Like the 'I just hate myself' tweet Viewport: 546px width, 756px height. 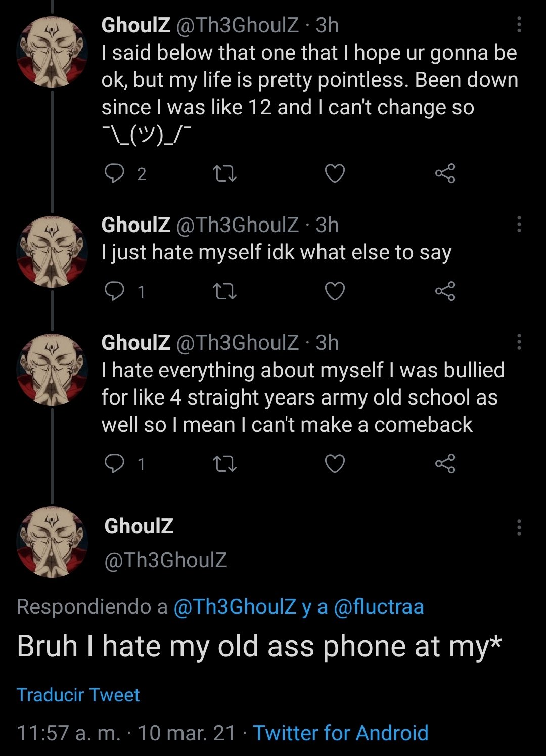coord(335,291)
